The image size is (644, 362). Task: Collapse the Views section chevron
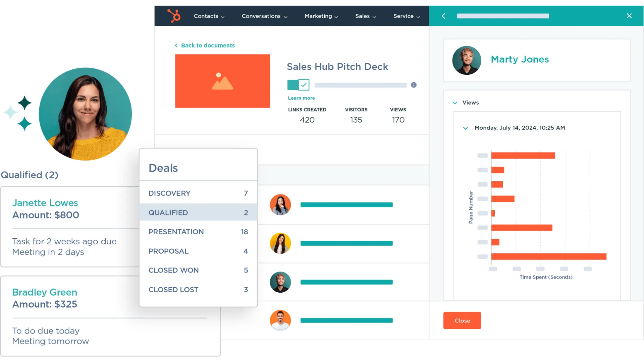pos(455,103)
